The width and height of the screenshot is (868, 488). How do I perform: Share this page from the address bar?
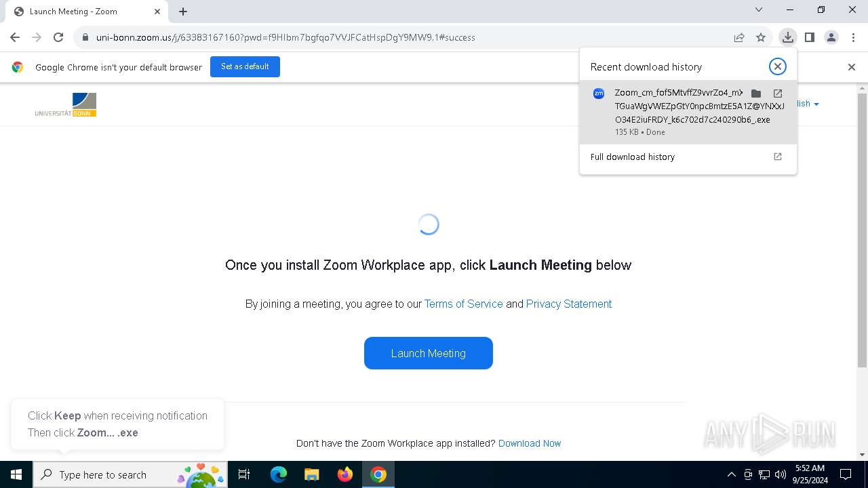coord(739,37)
